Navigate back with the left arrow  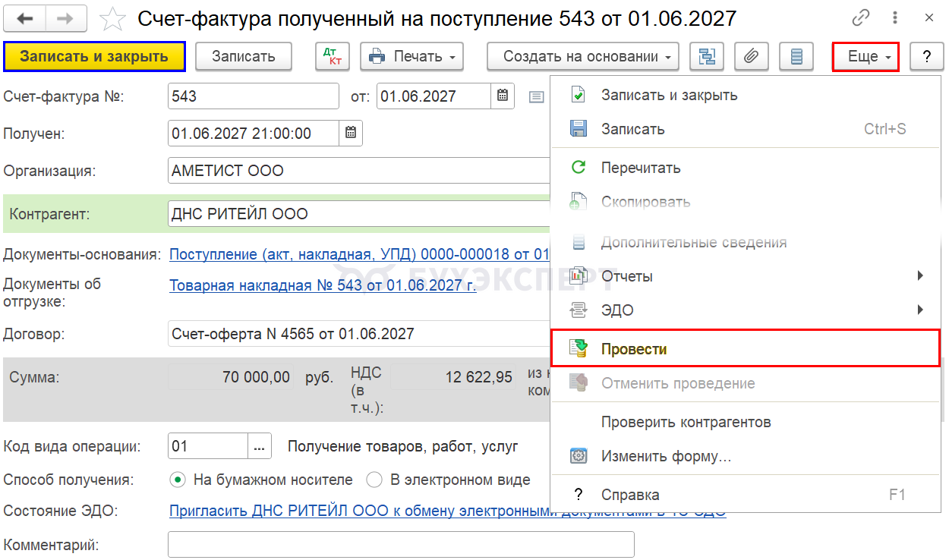click(25, 18)
